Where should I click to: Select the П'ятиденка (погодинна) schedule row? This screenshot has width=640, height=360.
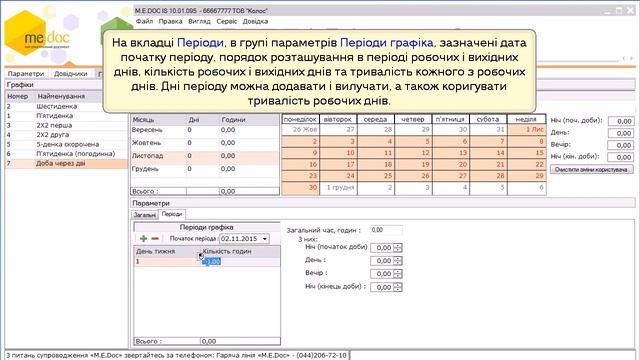67,154
